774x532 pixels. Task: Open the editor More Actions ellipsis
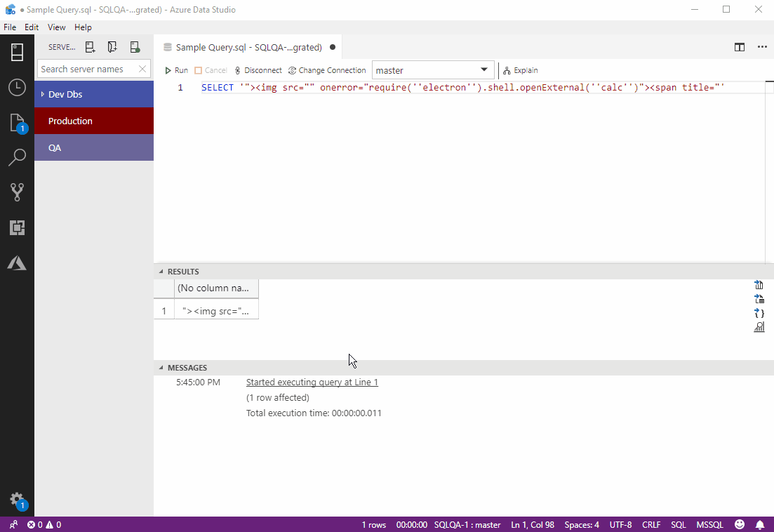point(762,48)
